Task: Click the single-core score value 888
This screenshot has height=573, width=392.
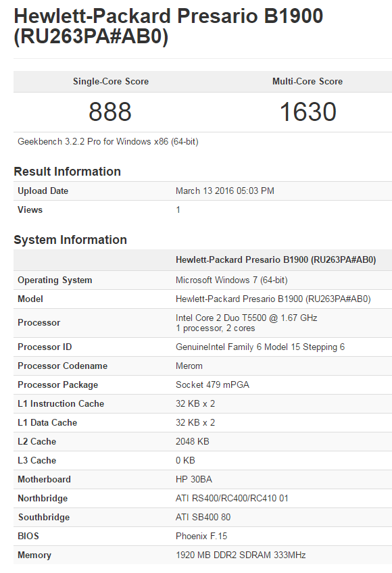Action: (x=110, y=111)
